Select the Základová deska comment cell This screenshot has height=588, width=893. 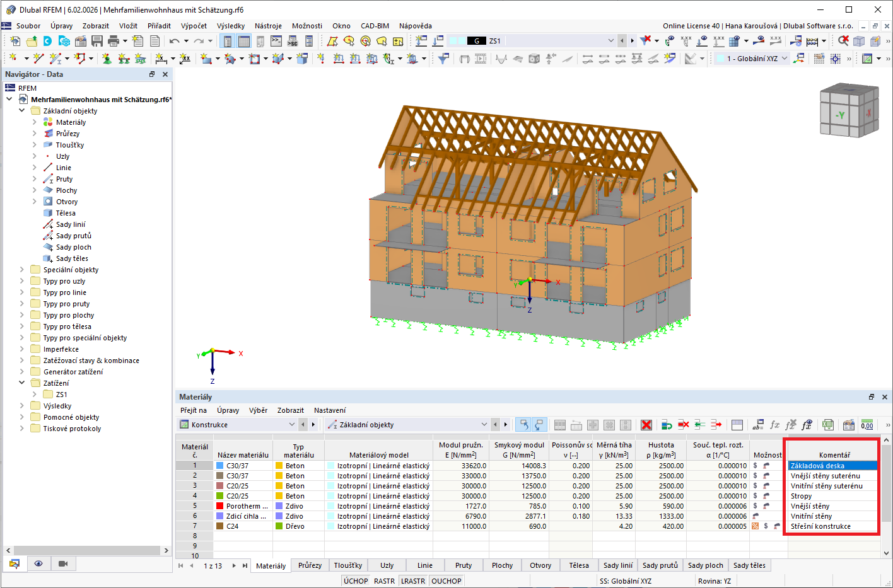832,466
